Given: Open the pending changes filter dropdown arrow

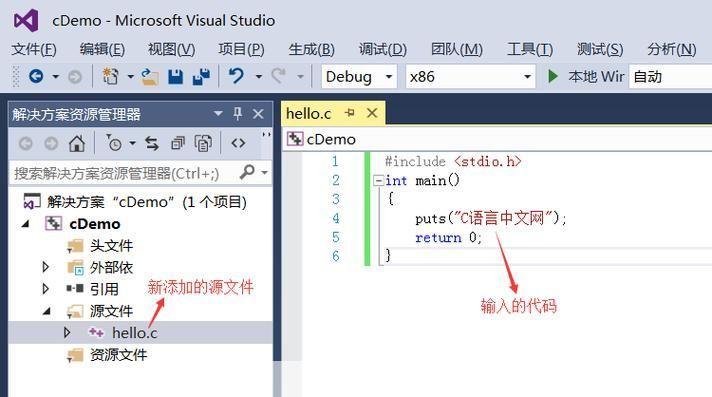Looking at the screenshot, I should pos(132,144).
